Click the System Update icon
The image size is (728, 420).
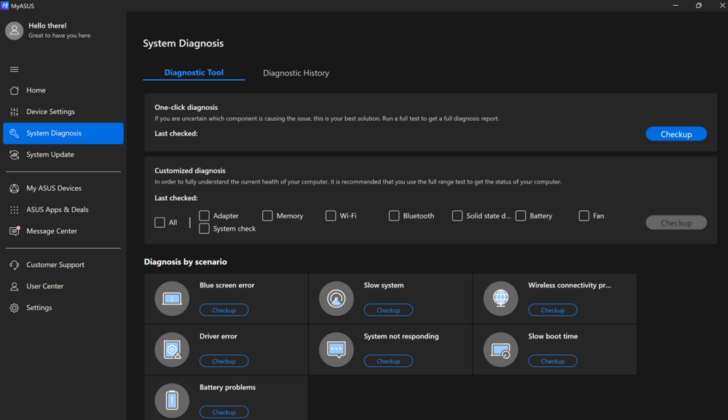tap(14, 155)
